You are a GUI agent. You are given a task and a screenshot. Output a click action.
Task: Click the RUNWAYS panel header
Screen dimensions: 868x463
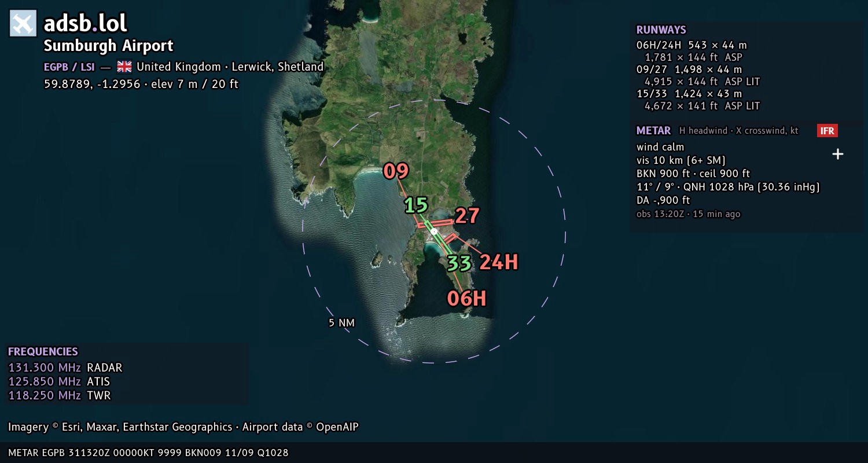click(661, 30)
